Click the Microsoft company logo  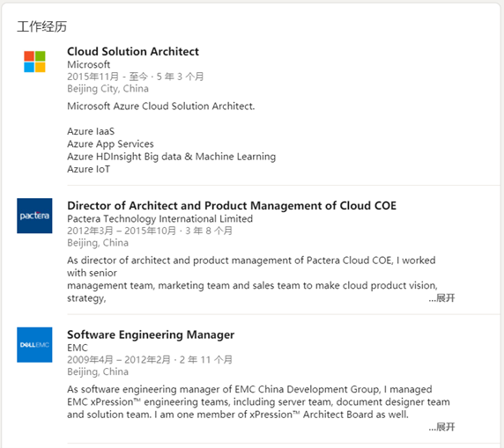click(34, 62)
